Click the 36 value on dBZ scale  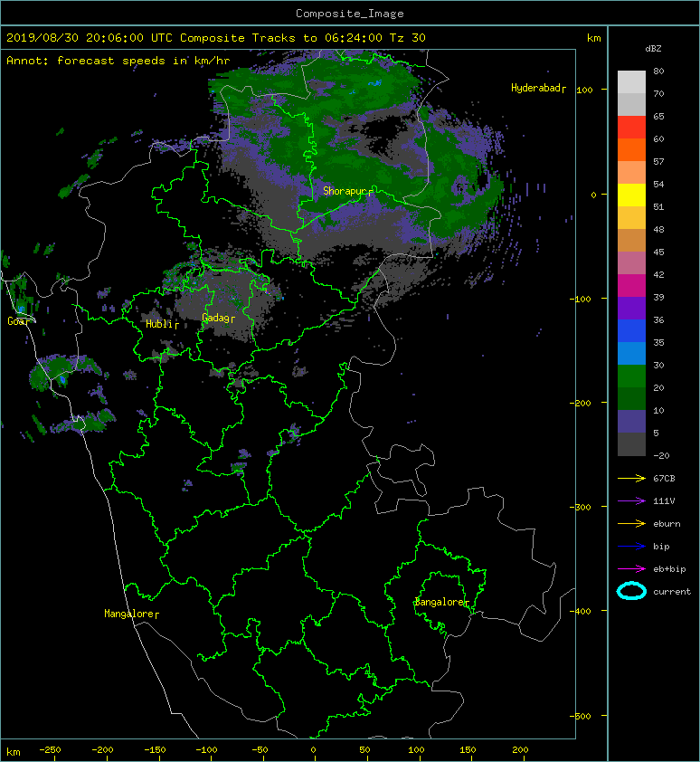point(658,319)
